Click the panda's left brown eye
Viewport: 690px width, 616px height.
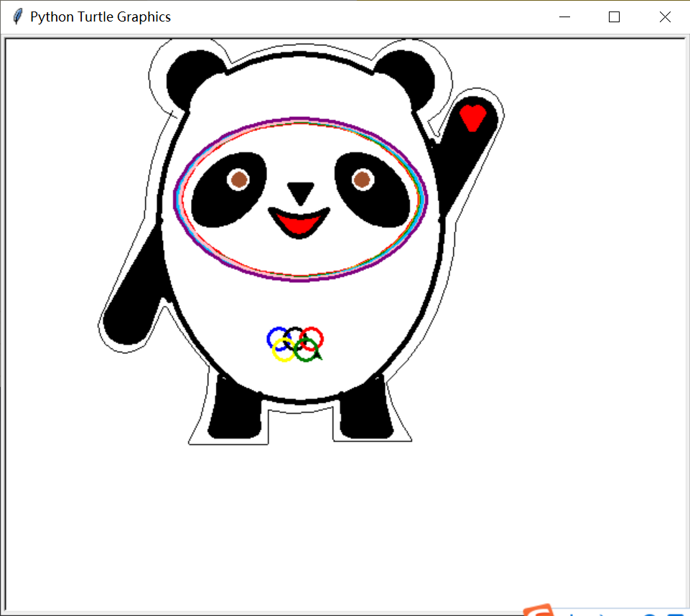pos(238,179)
